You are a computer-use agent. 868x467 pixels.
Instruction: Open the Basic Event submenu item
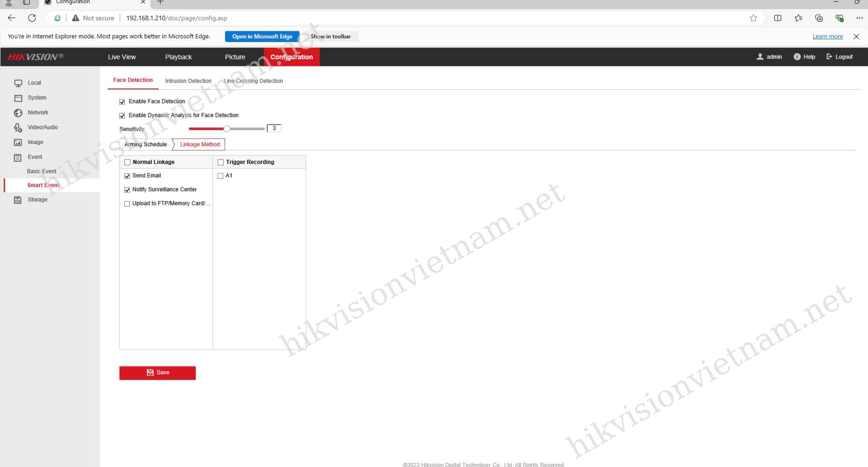pos(42,172)
